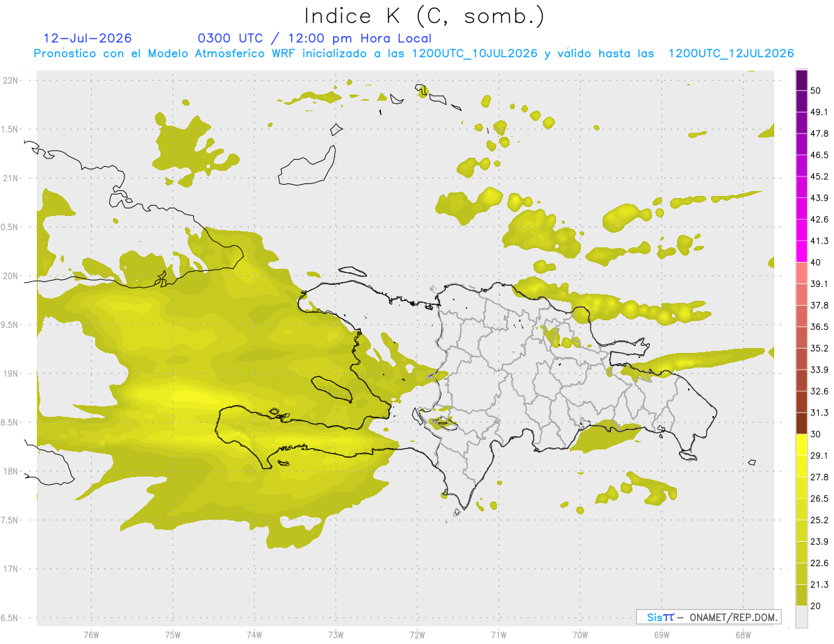Image resolution: width=834 pixels, height=644 pixels.
Task: Click the 75W longitude label
Action: tap(172, 634)
